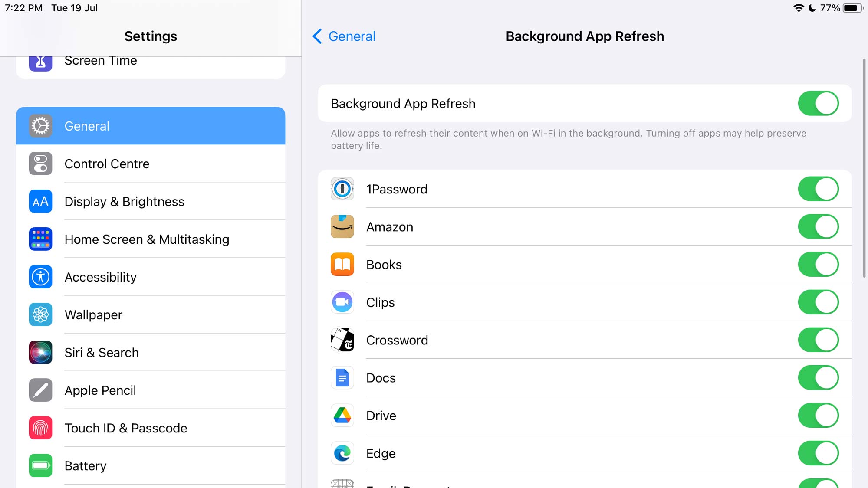The width and height of the screenshot is (868, 488).
Task: Tap the 'Crossword' app name
Action: (x=397, y=340)
